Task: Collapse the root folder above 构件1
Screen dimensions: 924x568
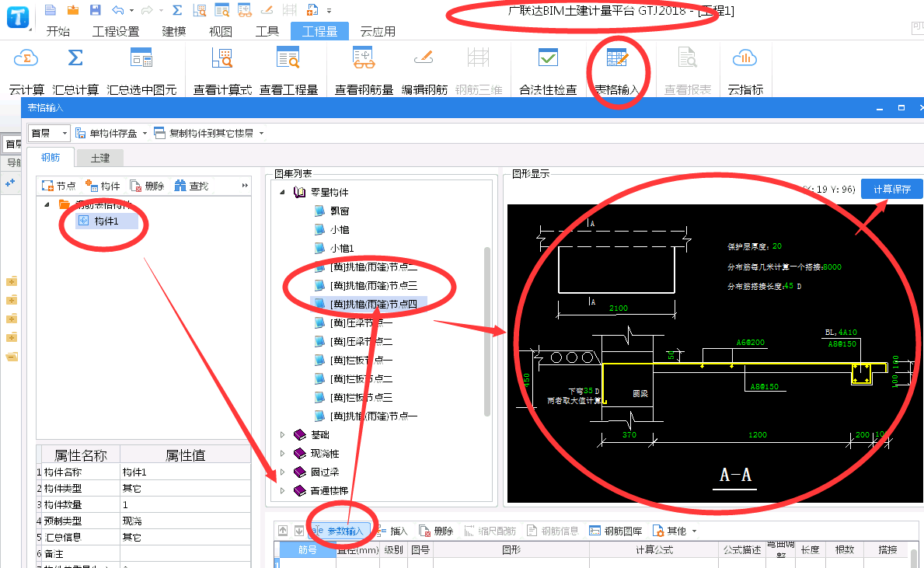Action: click(47, 204)
